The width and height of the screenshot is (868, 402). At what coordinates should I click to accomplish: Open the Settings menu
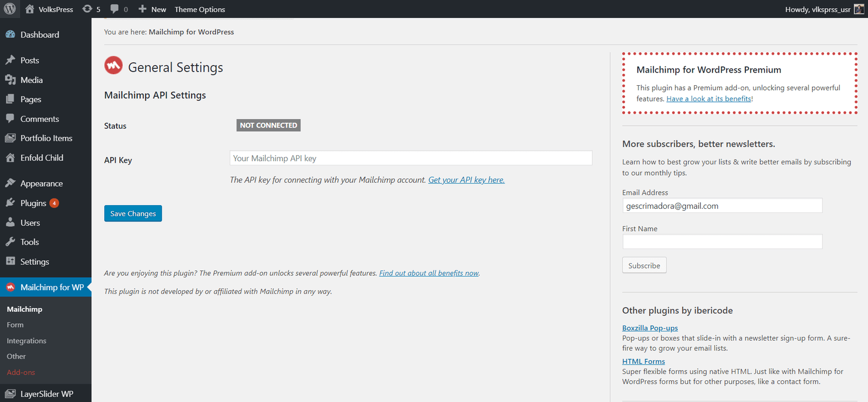pos(35,261)
